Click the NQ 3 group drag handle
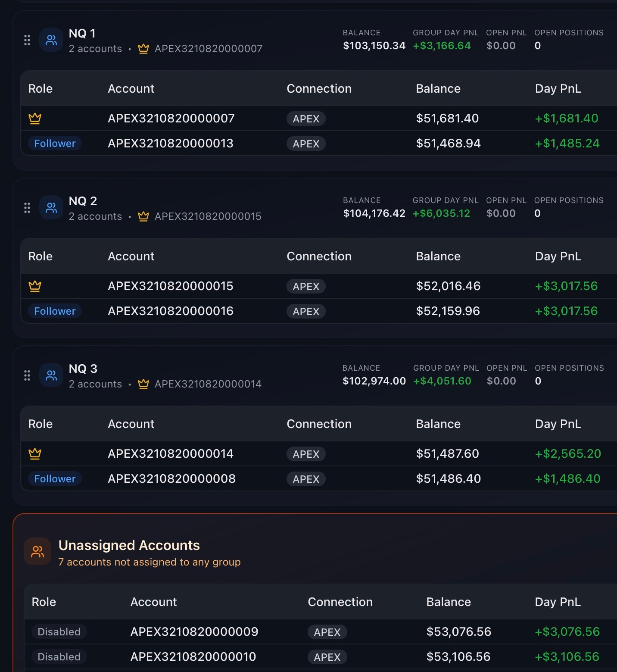 click(x=27, y=375)
